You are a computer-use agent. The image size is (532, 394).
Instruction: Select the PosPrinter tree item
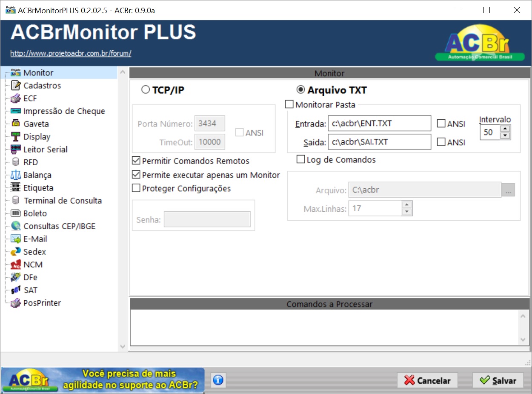(42, 303)
